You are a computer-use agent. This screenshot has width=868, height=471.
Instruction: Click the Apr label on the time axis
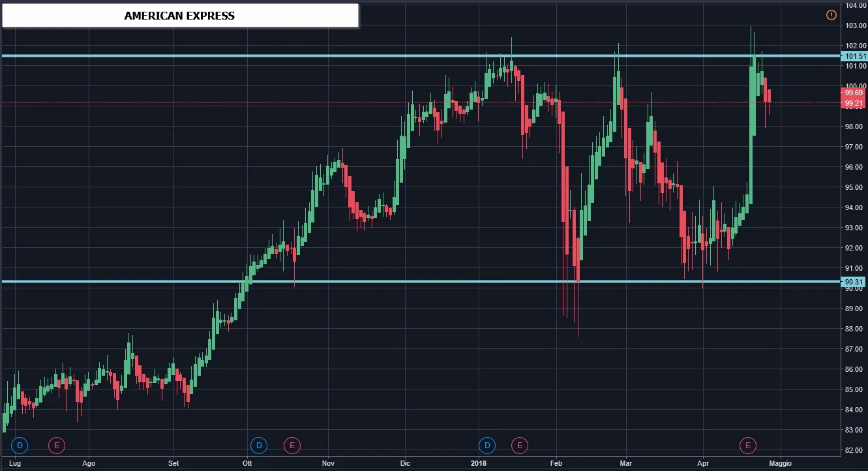pyautogui.click(x=704, y=463)
